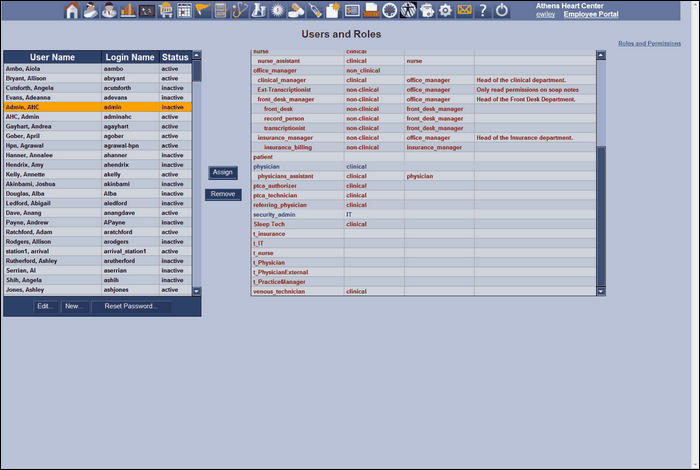Select the t_PracticeManager role

(423, 282)
